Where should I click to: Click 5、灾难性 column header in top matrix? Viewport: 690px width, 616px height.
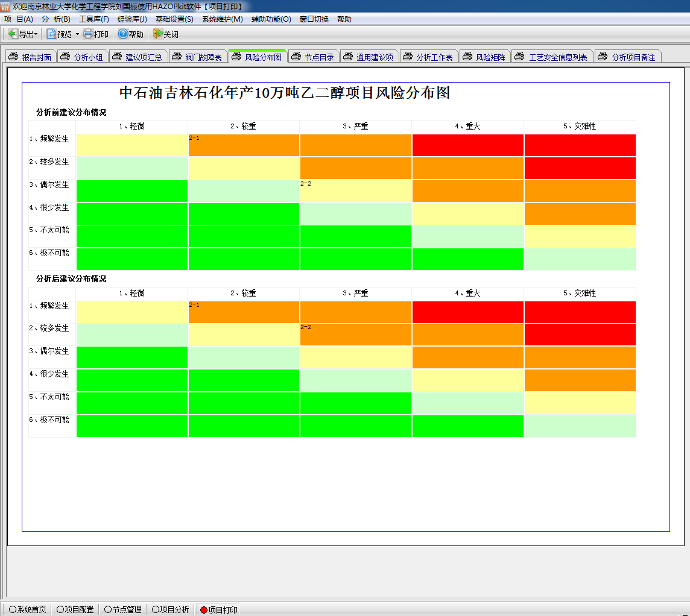580,126
